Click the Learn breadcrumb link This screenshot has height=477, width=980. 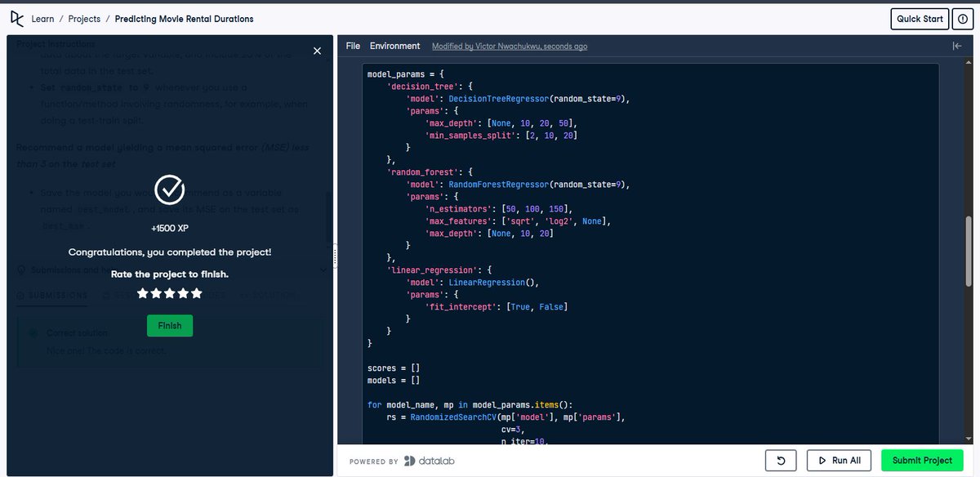click(x=42, y=19)
